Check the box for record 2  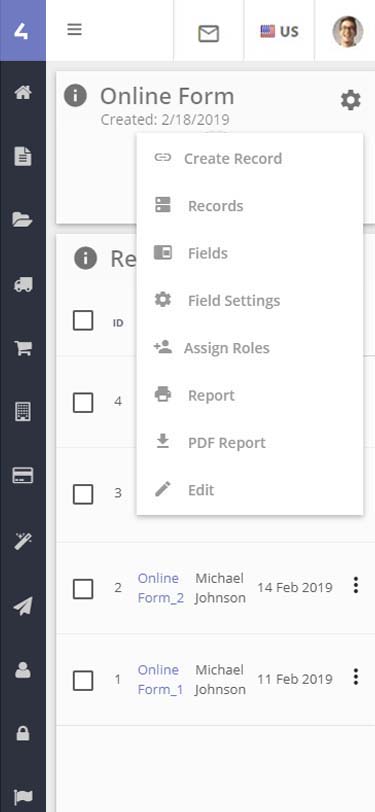pos(83,589)
